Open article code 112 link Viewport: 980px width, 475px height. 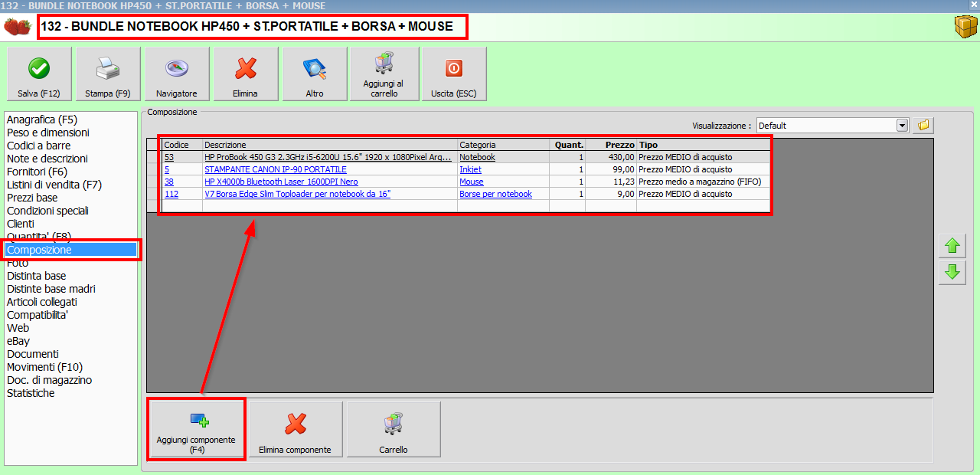(x=171, y=194)
